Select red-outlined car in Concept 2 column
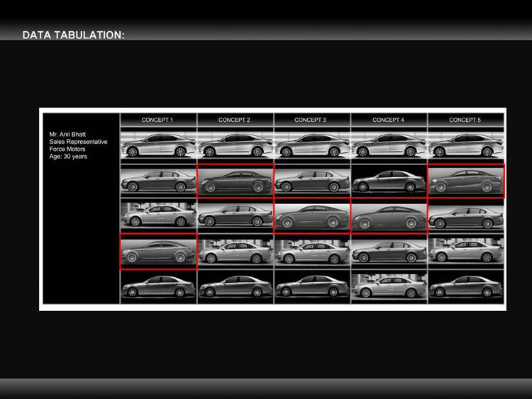The image size is (532, 399). tap(235, 181)
